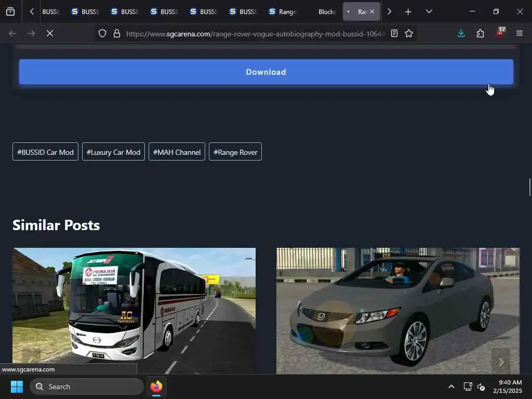Open the clock showing 9:40 AM

pyautogui.click(x=508, y=387)
